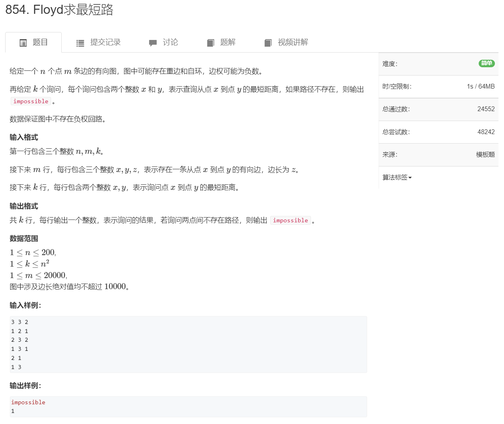Viewport: 504px width, 424px height.
Task: Open the 讨论 tab
Action: click(x=163, y=42)
